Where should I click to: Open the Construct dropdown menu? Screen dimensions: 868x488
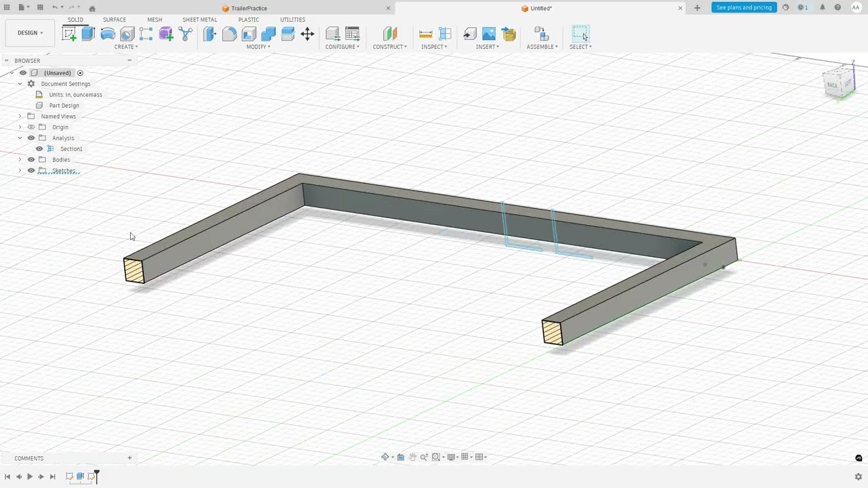point(390,47)
